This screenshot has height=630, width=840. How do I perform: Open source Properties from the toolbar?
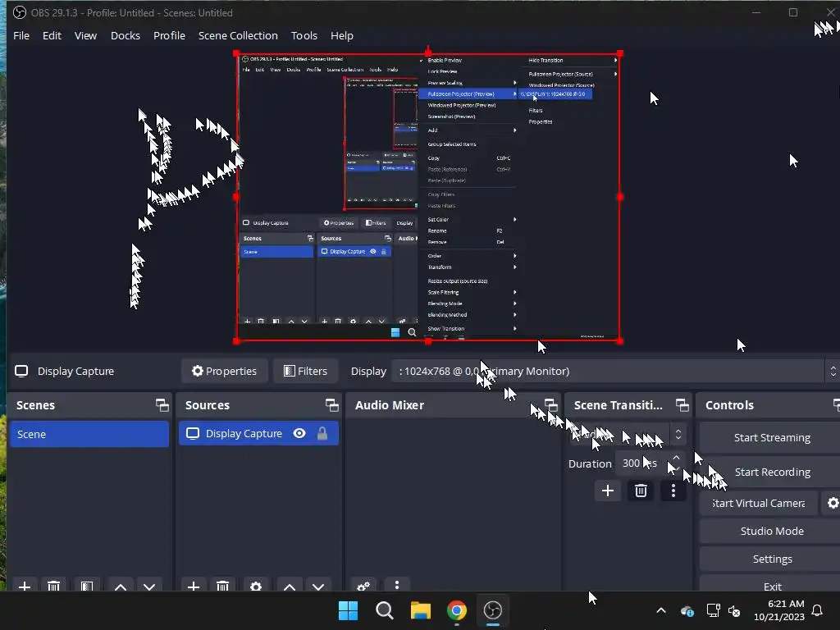pos(225,371)
